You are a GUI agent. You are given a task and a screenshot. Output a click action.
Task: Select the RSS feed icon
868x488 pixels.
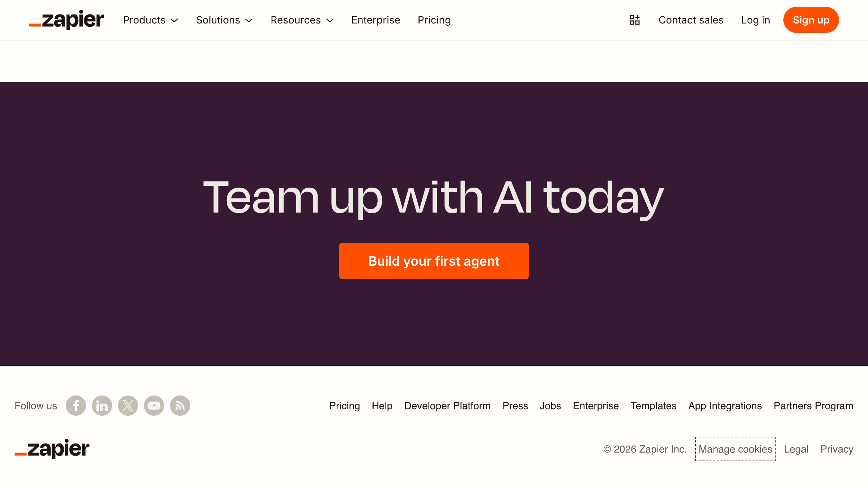tap(180, 406)
